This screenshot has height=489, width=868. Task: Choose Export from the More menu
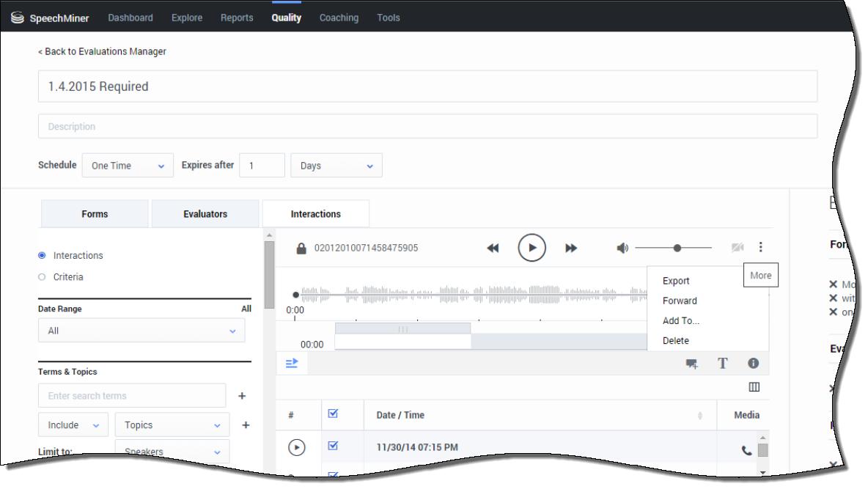coord(676,281)
